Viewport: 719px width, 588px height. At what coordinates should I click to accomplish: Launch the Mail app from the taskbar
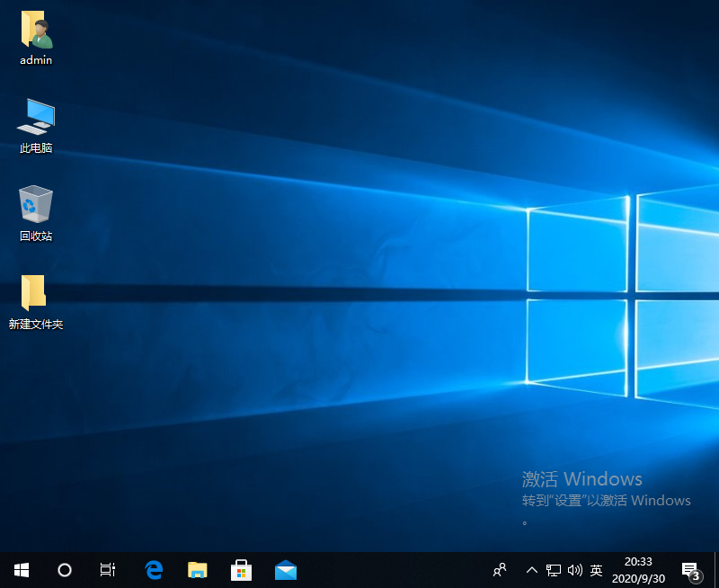coord(286,570)
